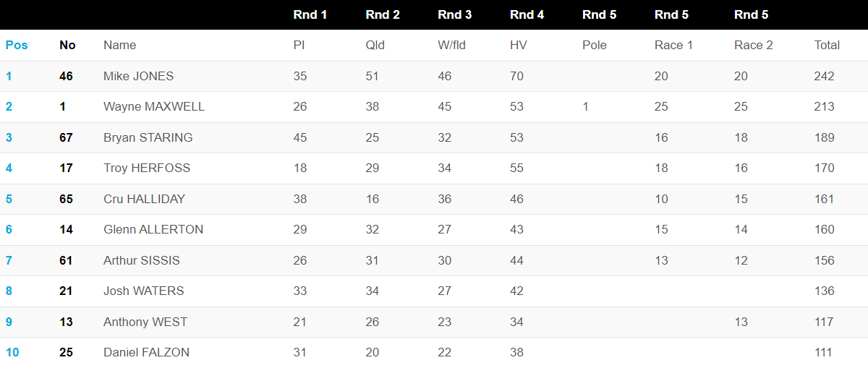
Task: Click the Rnd 4 header cell
Action: tap(527, 14)
